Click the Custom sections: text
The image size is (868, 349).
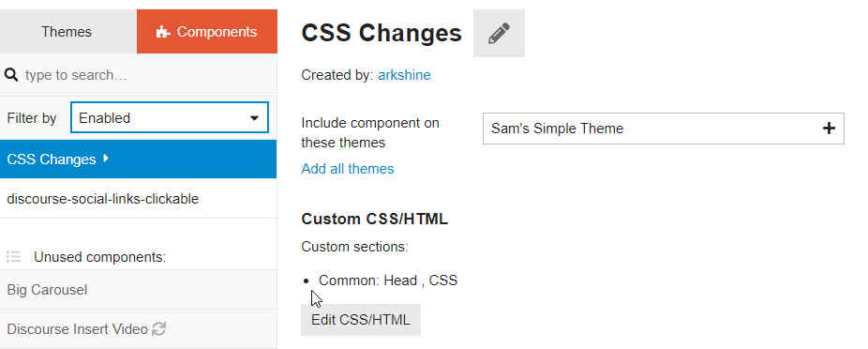pyautogui.click(x=355, y=247)
